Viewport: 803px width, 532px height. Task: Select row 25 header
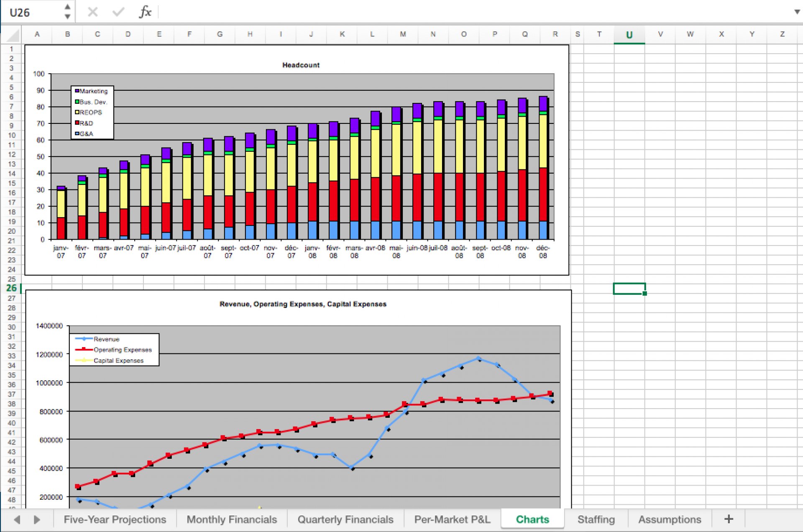click(x=11, y=279)
